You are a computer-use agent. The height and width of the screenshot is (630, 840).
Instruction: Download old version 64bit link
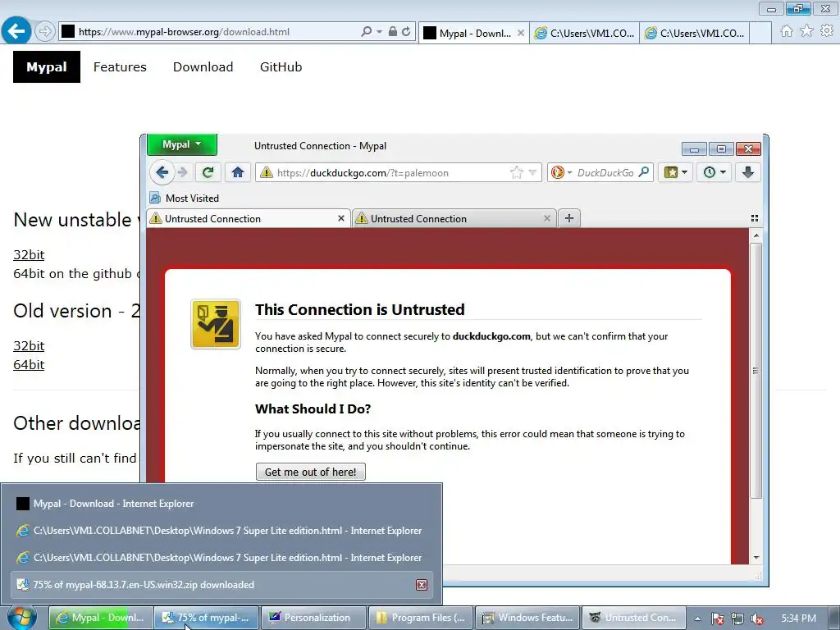[29, 365]
